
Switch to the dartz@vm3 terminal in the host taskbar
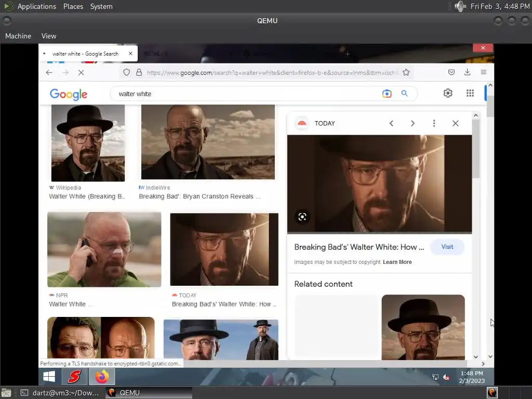(x=60, y=393)
